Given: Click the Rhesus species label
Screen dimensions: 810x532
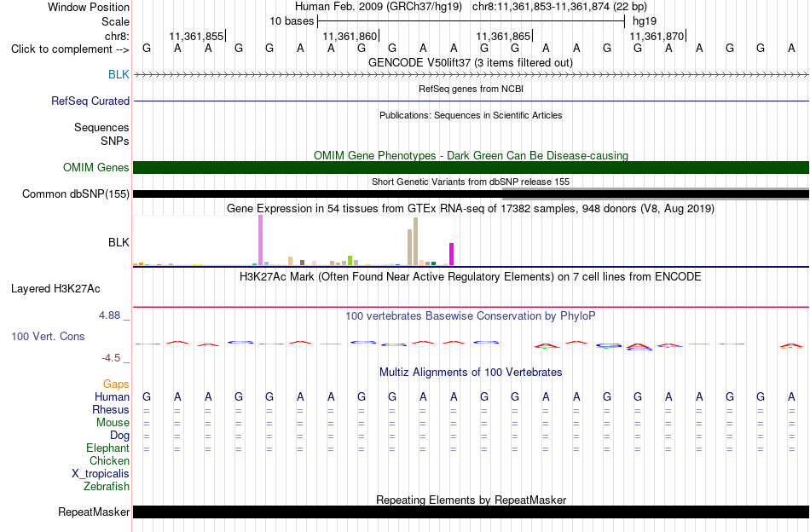Looking at the screenshot, I should tap(111, 409).
